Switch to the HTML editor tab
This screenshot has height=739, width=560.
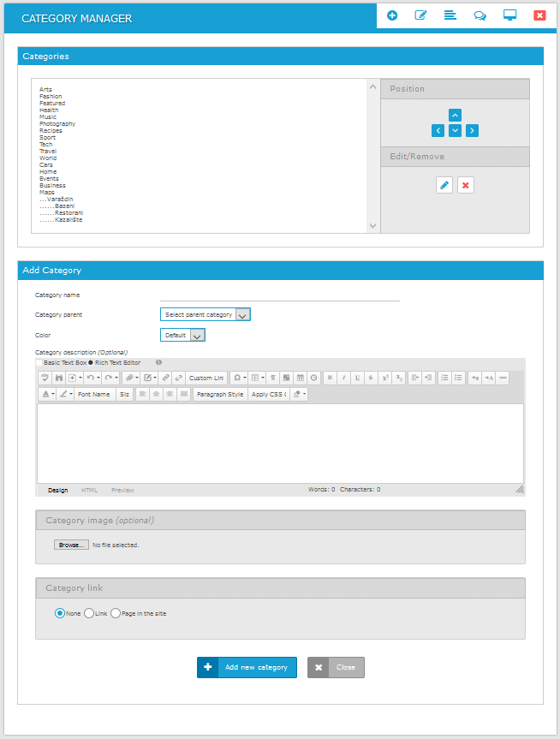pos(89,490)
